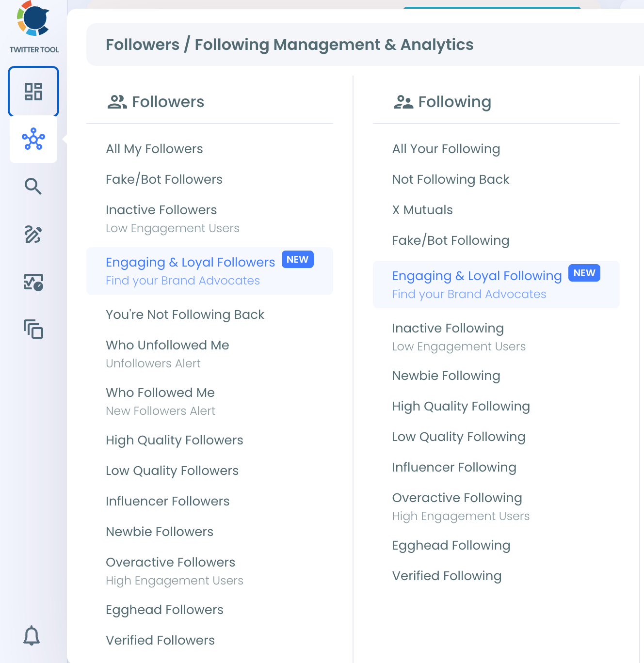Open Engaging & Loyal Following item
Image resolution: width=644 pixels, height=663 pixels.
[496, 284]
